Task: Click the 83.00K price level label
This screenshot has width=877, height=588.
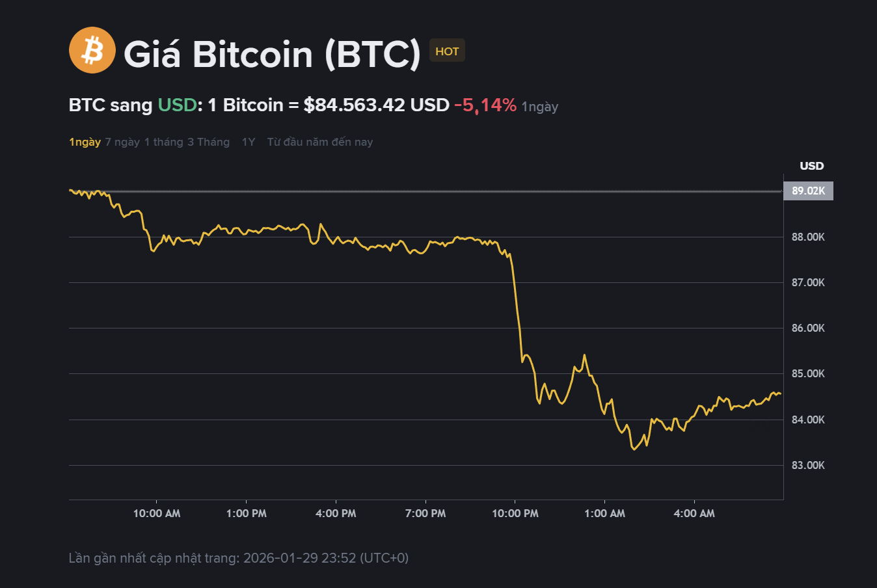Action: pos(807,465)
